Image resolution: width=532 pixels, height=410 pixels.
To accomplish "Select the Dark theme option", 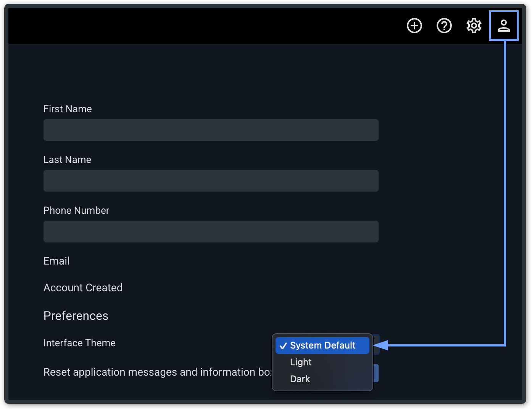I will [x=300, y=379].
